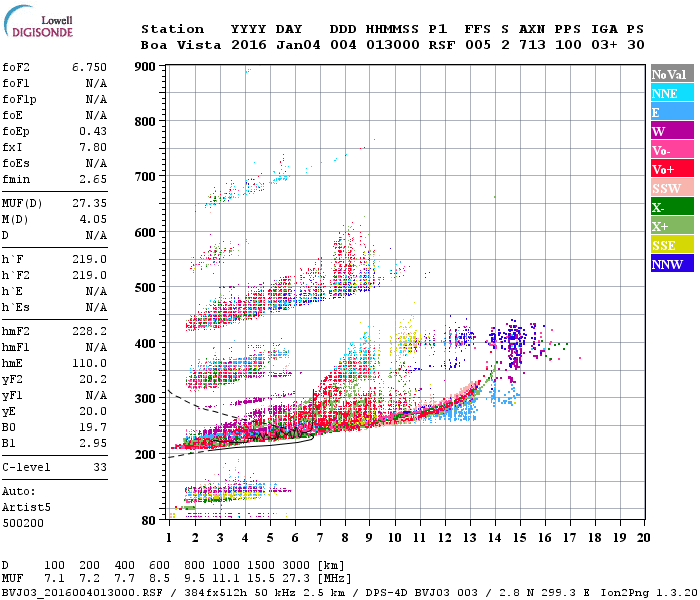This screenshot has height=600, width=700.
Task: Select the 14 MHz frequency axis label
Action: pos(495,538)
